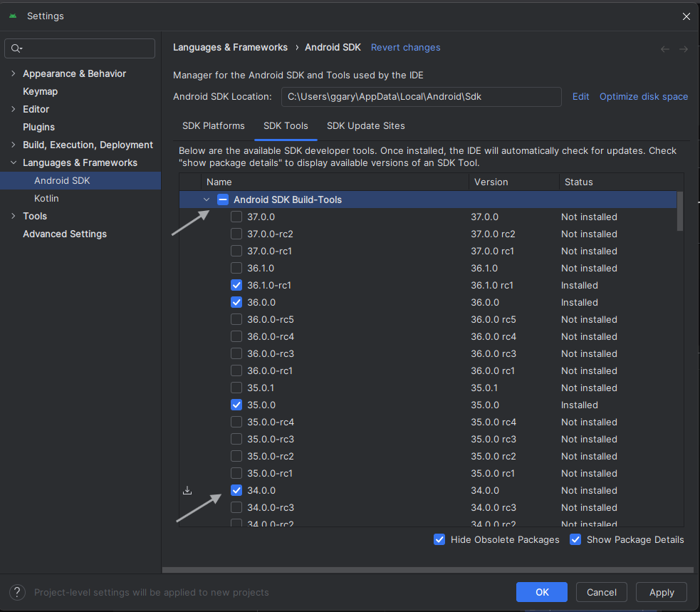Uncheck the 36.1.0-rc1 checkbox
700x612 pixels.
[x=236, y=285]
